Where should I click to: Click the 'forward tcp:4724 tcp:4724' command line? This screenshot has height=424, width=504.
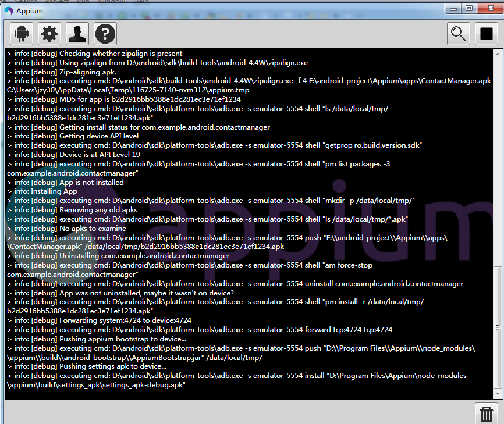click(x=200, y=330)
